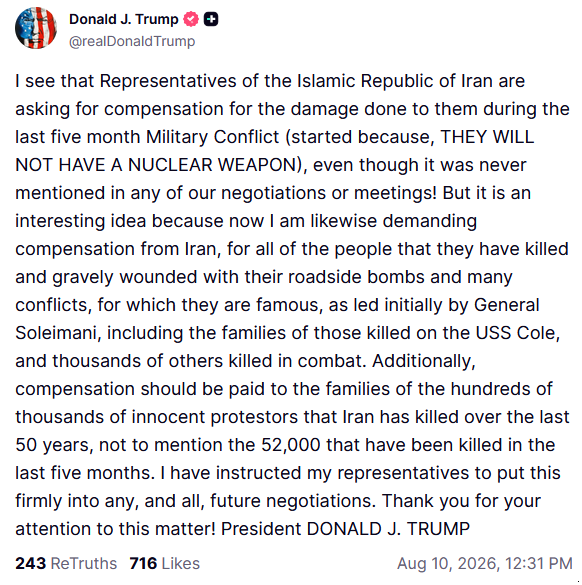Click the words NUCLEAR WEAPON in post
The width and height of the screenshot is (582, 585).
pos(212,165)
